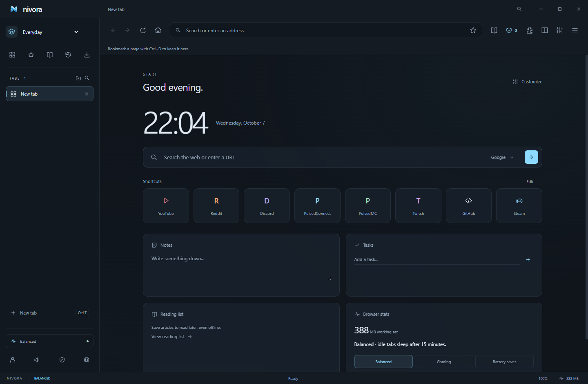Screen dimensions: 588x384
Task: Click the Add a task input
Action: click(437, 259)
